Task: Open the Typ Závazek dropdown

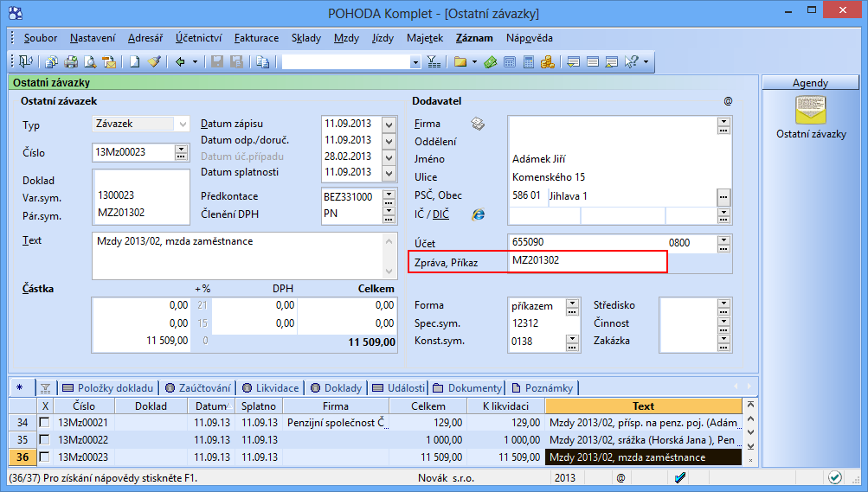Action: tap(183, 124)
